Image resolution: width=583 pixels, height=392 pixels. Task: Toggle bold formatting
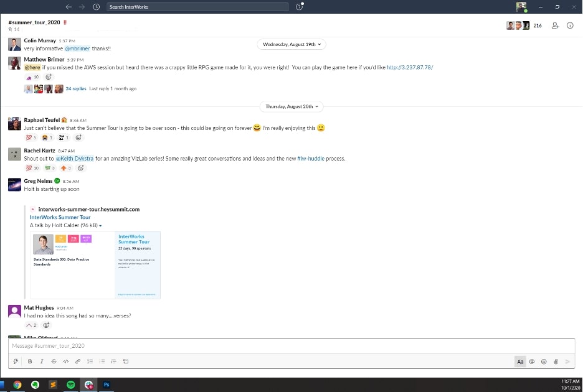tap(30, 361)
